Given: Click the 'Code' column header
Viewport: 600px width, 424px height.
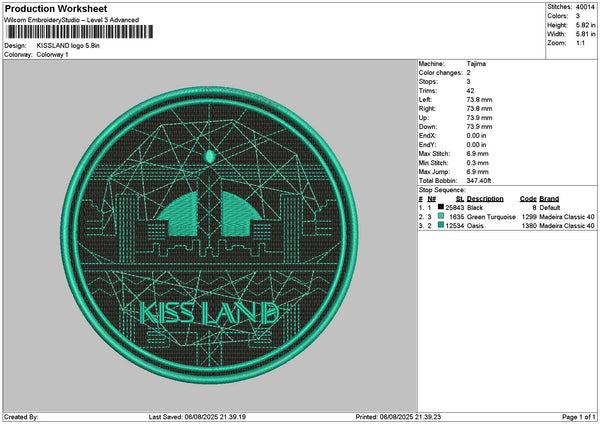Looking at the screenshot, I should click(528, 199).
